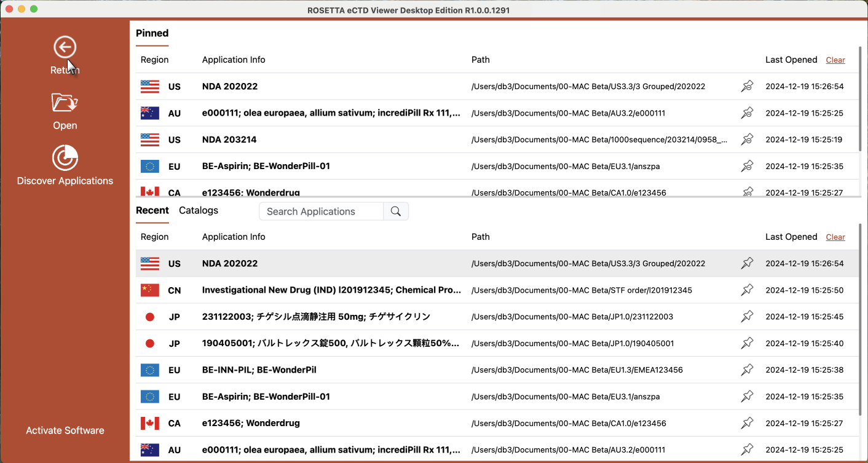This screenshot has width=868, height=463.
Task: Click the Activate Software button
Action: point(65,430)
